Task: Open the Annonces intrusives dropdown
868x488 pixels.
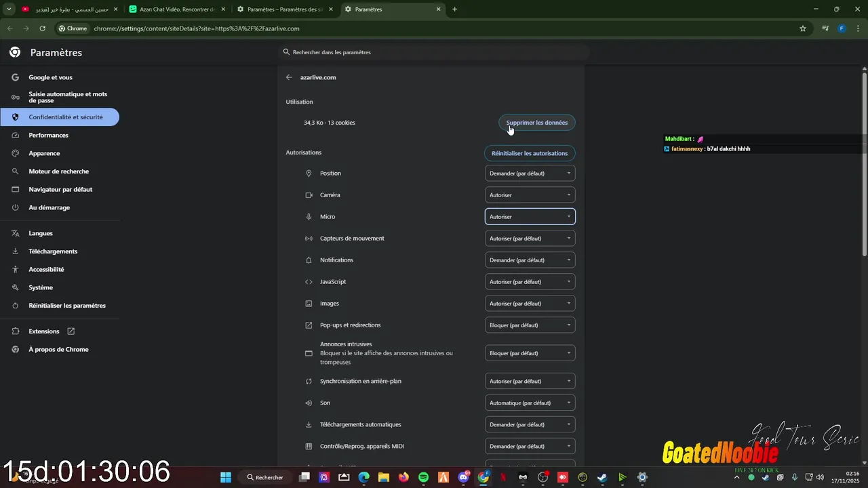Action: [x=530, y=353]
